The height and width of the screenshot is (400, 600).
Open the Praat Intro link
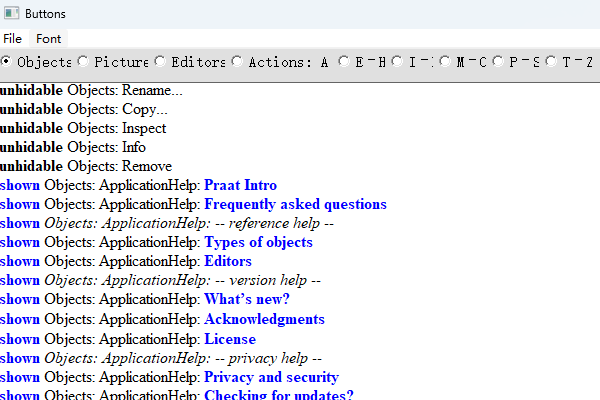click(240, 185)
